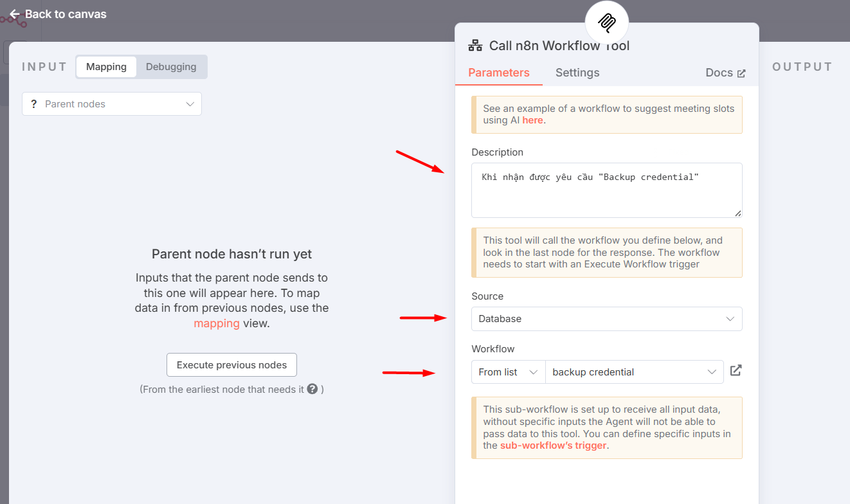Open the Settings tab

coord(577,73)
